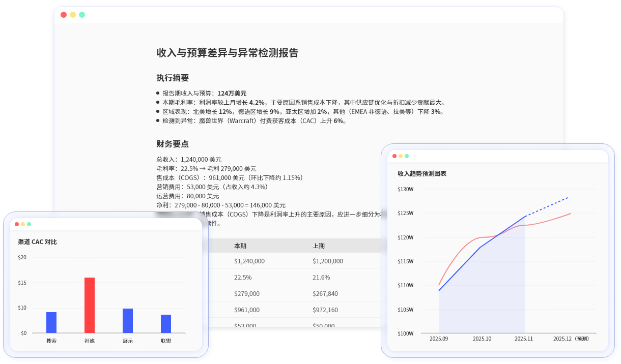This screenshot has width=621, height=364.
Task: Select the $1,240,000 revenue cell in the table
Action: [x=249, y=261]
